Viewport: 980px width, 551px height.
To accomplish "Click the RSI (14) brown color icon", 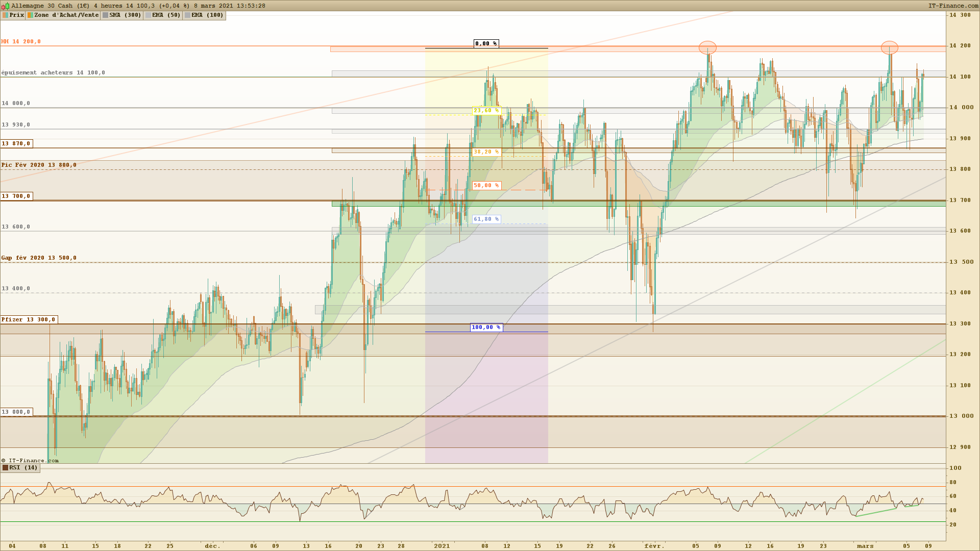I will pyautogui.click(x=5, y=468).
